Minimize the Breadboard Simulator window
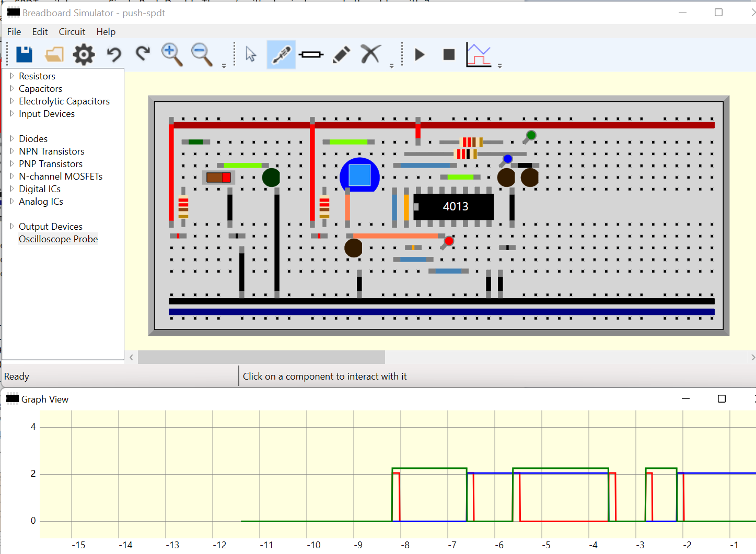Viewport: 756px width, 554px height. pos(682,13)
